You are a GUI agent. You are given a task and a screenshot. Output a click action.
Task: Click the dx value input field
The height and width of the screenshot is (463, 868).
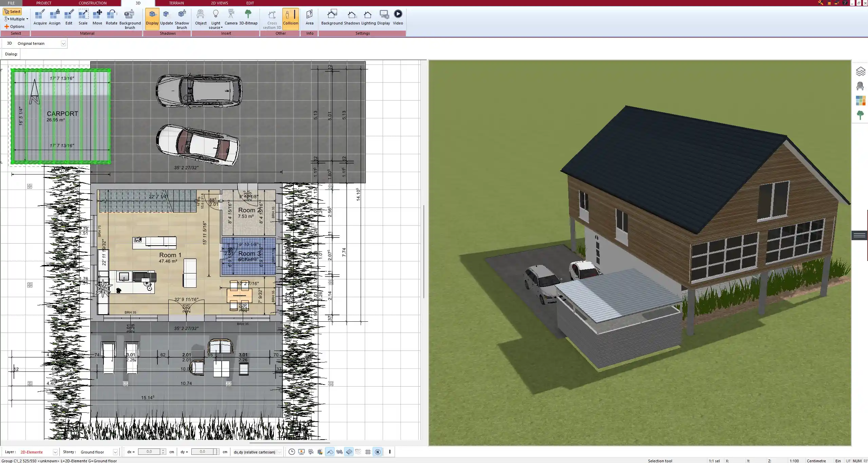[x=149, y=452]
